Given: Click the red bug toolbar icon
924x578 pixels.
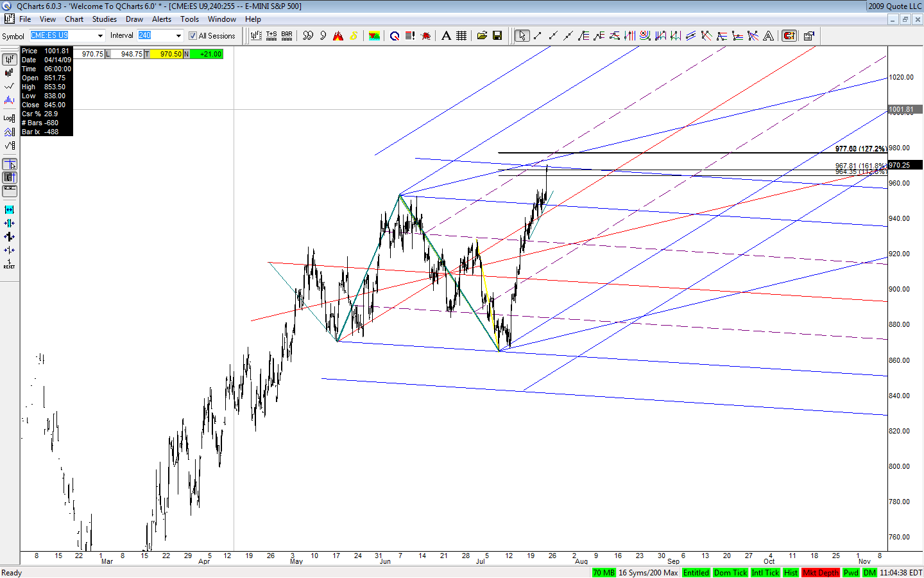Looking at the screenshot, I should [425, 36].
